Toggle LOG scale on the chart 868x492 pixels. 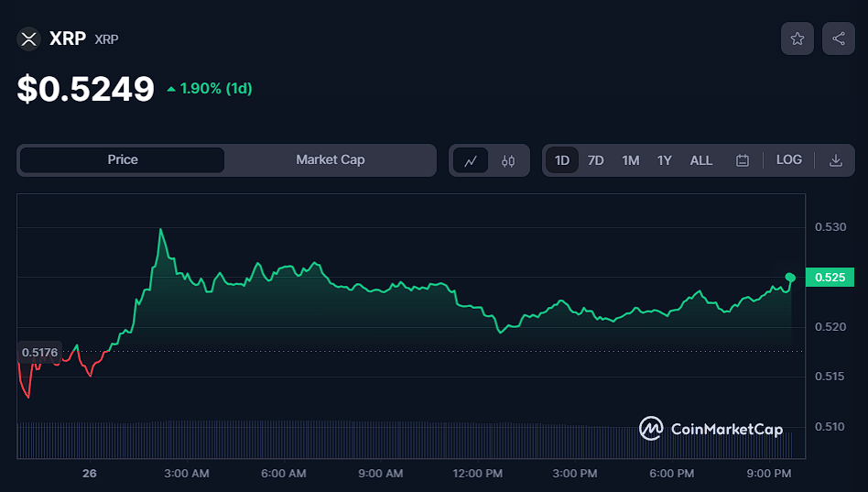coord(788,159)
